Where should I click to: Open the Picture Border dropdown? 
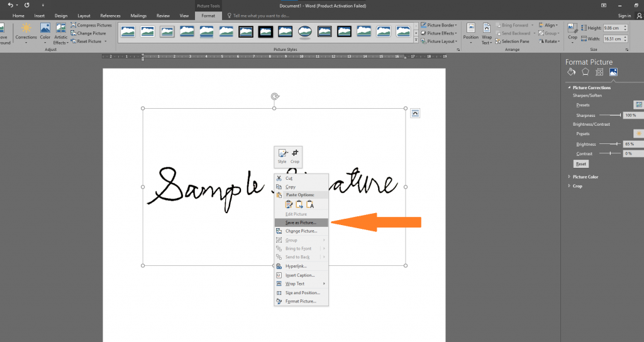(440, 25)
